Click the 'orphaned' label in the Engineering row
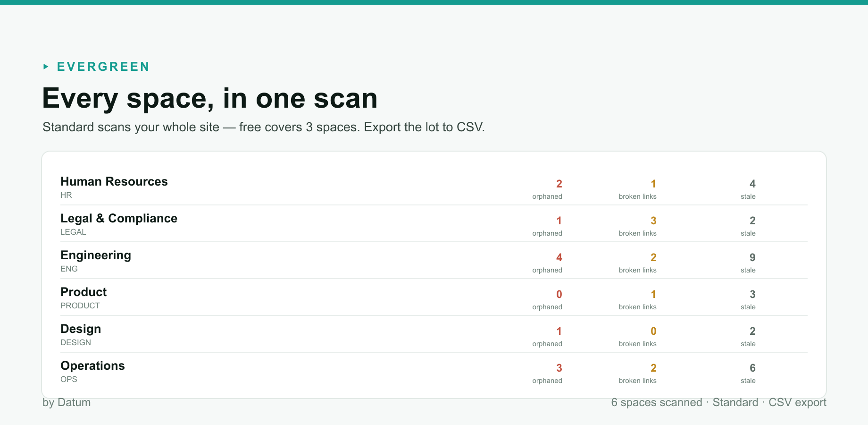 pos(547,270)
